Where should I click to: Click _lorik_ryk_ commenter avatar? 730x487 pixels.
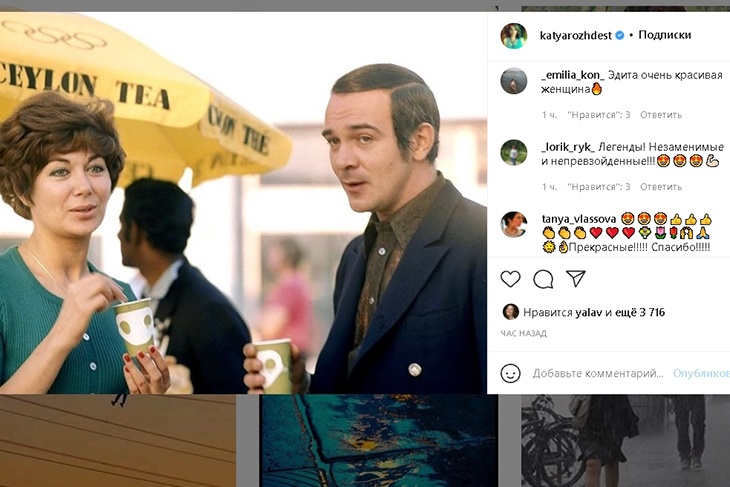click(513, 152)
